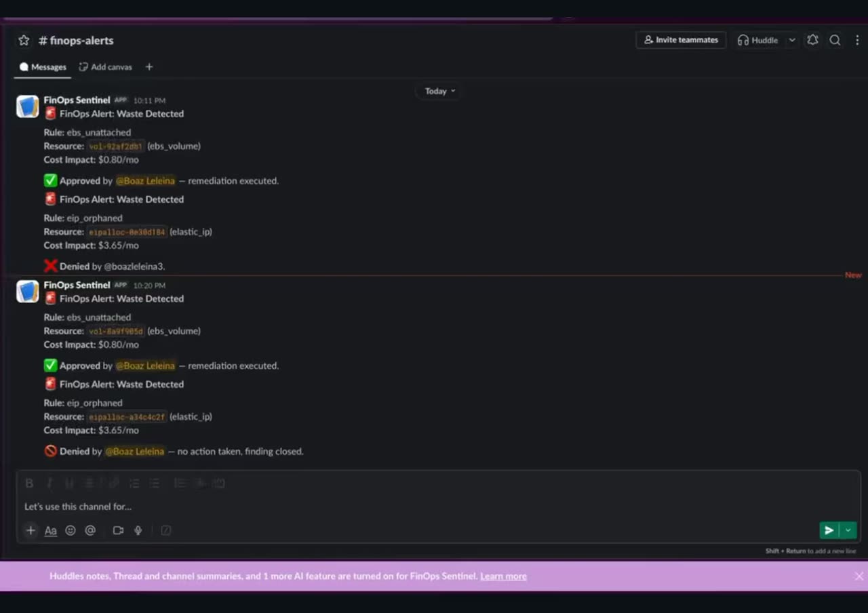
Task: Click the 10:20 PM message timestamp
Action: 149,286
